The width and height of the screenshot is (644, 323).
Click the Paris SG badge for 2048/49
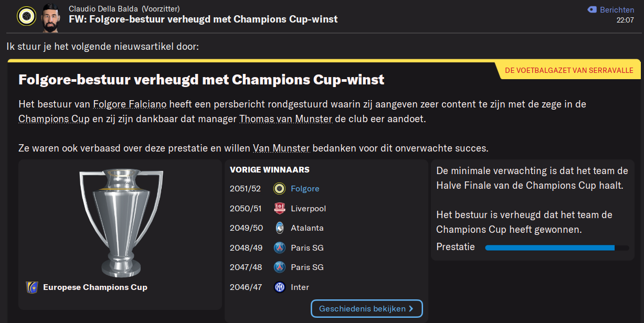(280, 247)
